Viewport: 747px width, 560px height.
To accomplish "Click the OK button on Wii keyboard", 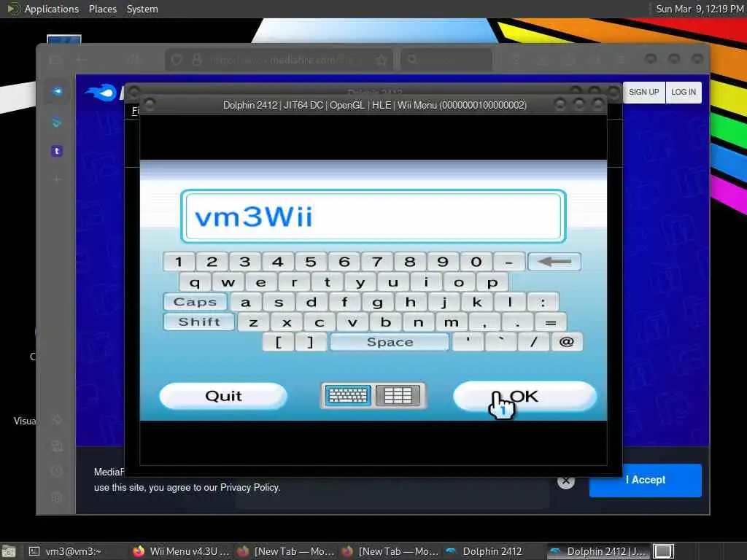I will (x=525, y=396).
